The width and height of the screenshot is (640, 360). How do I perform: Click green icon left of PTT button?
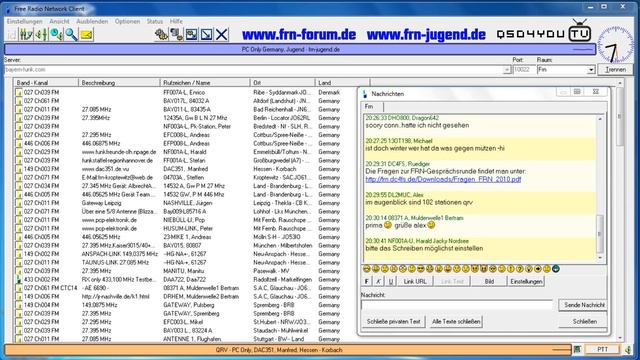577,349
